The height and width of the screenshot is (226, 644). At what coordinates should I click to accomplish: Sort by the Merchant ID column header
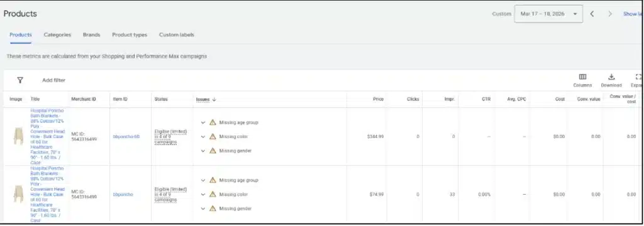point(84,99)
